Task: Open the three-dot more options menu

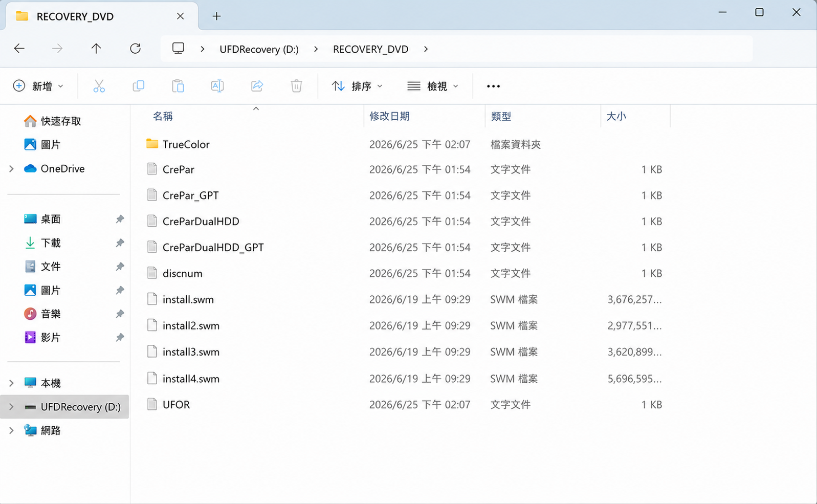Action: coord(493,86)
